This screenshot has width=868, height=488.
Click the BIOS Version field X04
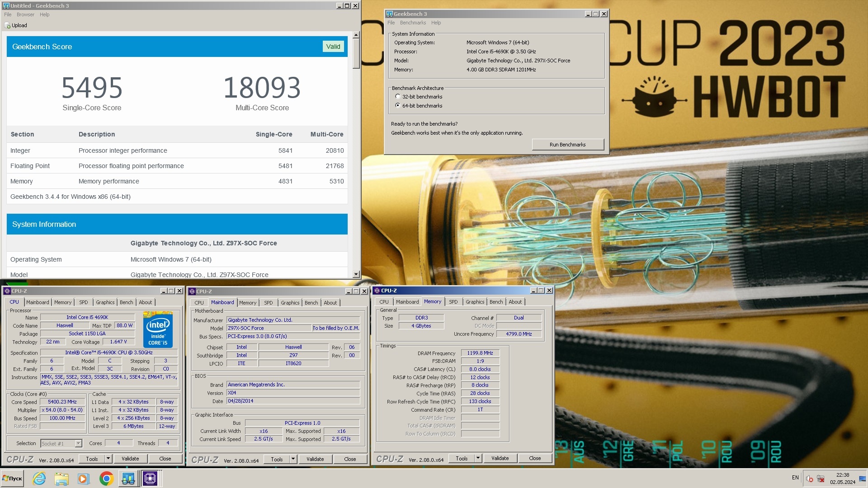coord(293,393)
